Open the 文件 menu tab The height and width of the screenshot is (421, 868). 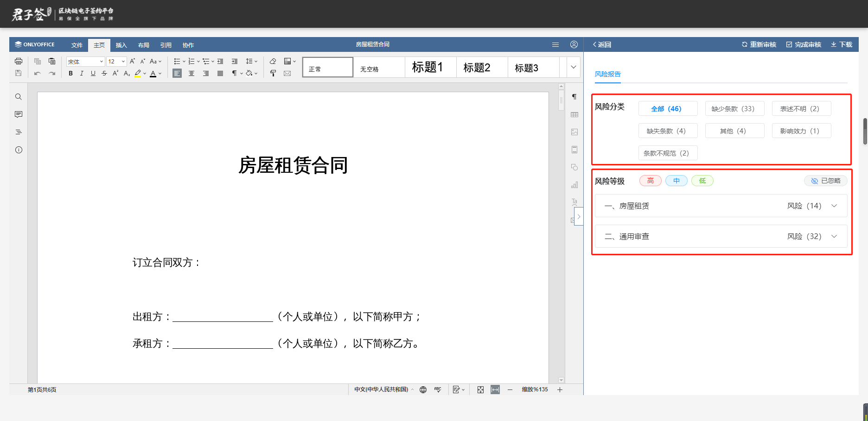(x=77, y=45)
